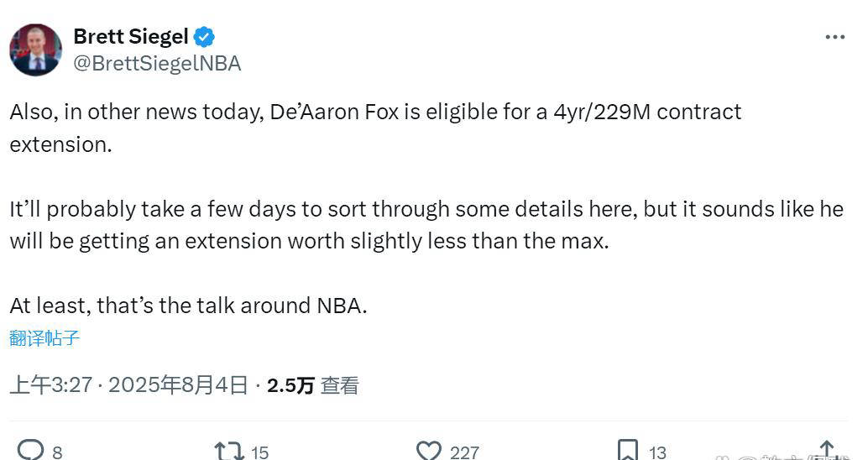Click the line "At least, that's the talk"
Image resolution: width=868 pixels, height=460 pixels.
click(188, 306)
